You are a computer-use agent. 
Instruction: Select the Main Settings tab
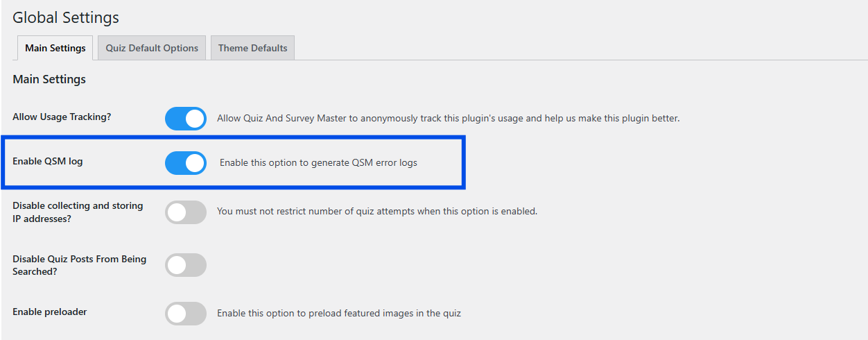click(x=55, y=48)
